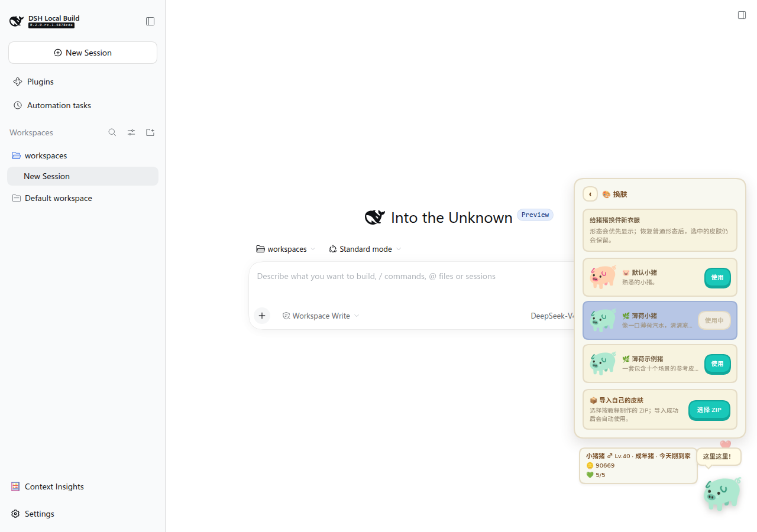Click the 换肤 palette title
Viewport: 757px width, 532px height.
(x=614, y=194)
